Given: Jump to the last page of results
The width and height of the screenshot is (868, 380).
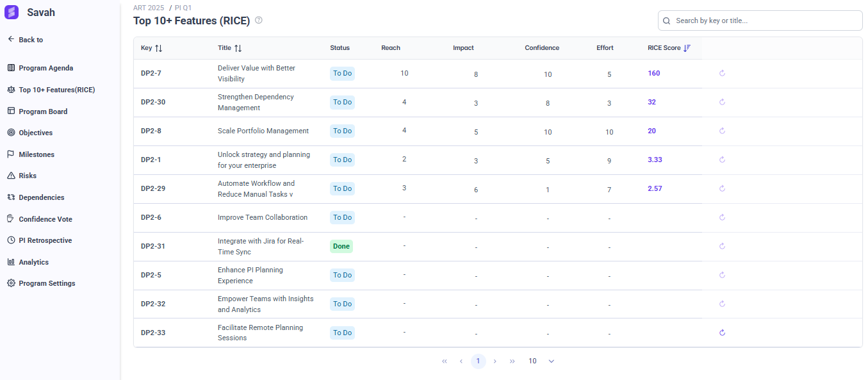Looking at the screenshot, I should pyautogui.click(x=512, y=361).
